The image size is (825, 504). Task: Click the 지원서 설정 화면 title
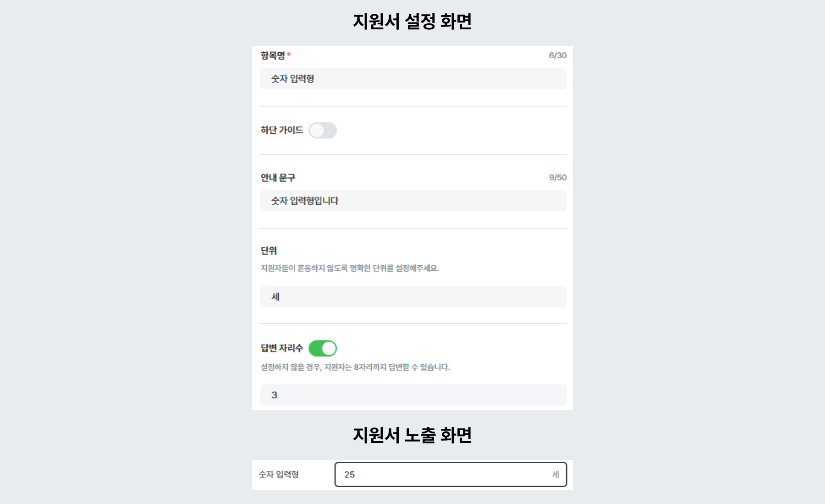(x=412, y=21)
